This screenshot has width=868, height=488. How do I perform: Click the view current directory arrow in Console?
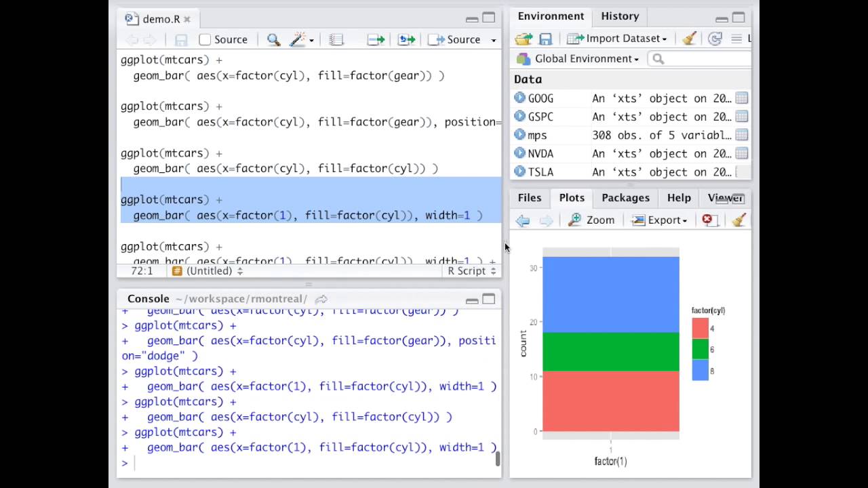321,299
